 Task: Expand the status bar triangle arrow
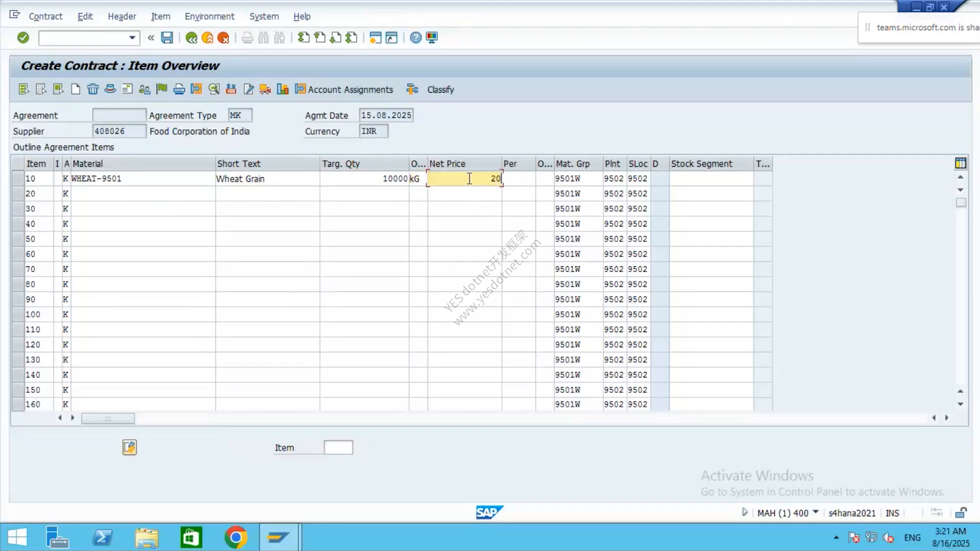click(745, 512)
